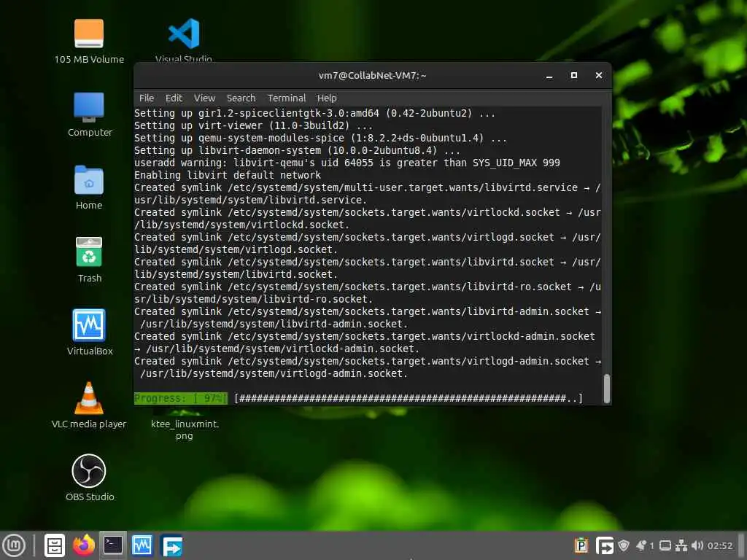747x560 pixels.
Task: Click the '/usr/lib/systemd/system/virtlogd-admin.socket.' line
Action: coord(274,374)
